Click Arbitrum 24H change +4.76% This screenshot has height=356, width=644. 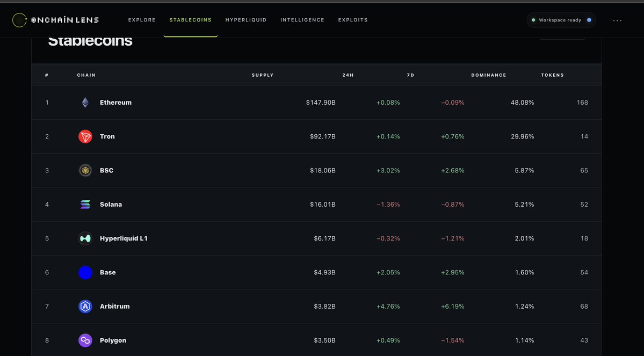pos(388,306)
